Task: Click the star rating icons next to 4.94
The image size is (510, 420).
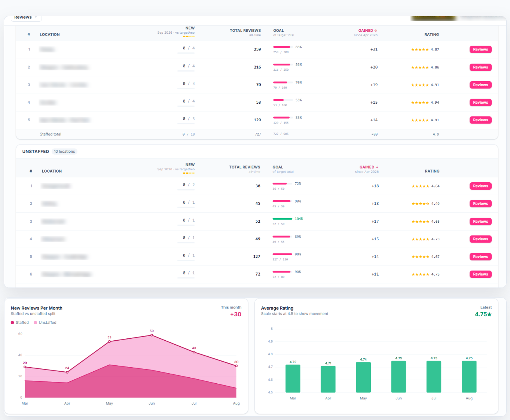Action: pos(420,103)
